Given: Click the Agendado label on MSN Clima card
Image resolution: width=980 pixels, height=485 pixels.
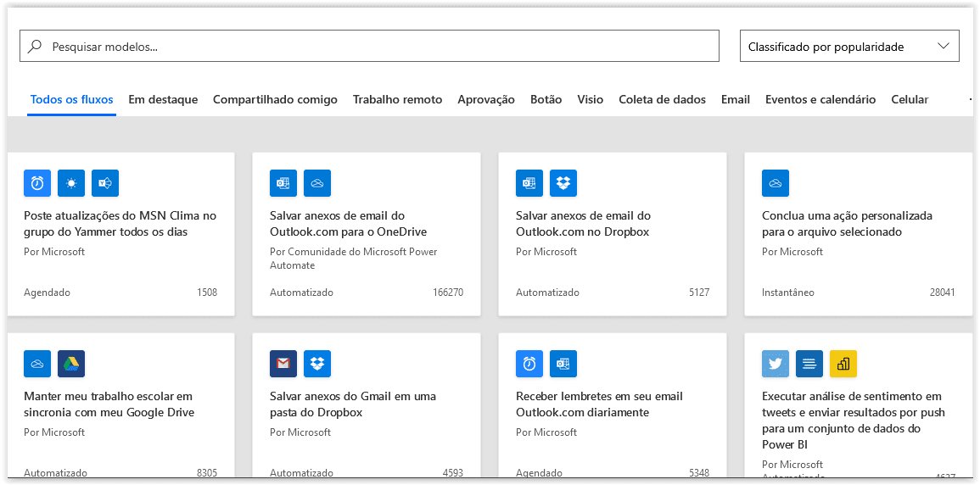Looking at the screenshot, I should pos(47,293).
